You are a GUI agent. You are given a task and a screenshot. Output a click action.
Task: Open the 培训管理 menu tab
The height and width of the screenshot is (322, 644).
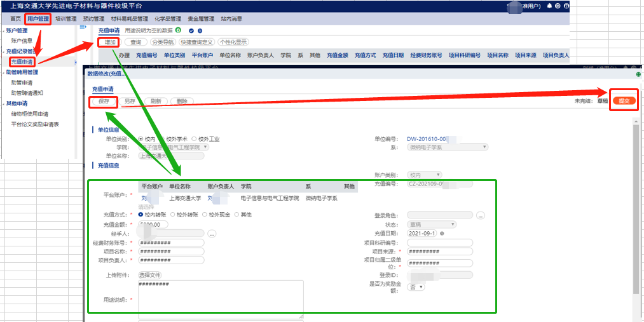tap(66, 19)
